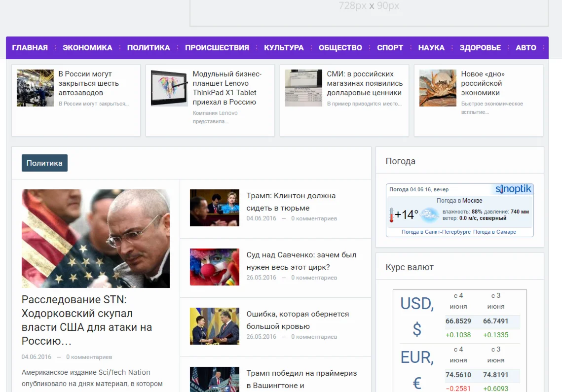Open comments link under Ходорковский featured article
The width and height of the screenshot is (562, 392).
89,357
